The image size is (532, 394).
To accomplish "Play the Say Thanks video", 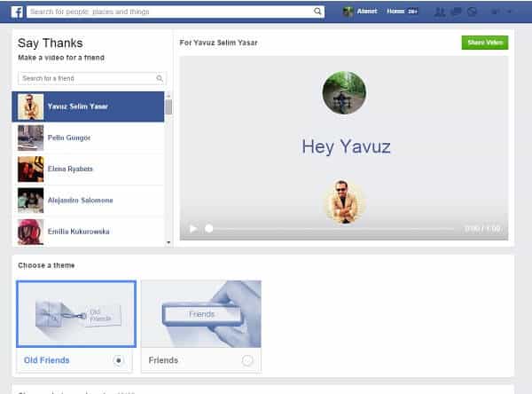I will [x=193, y=228].
